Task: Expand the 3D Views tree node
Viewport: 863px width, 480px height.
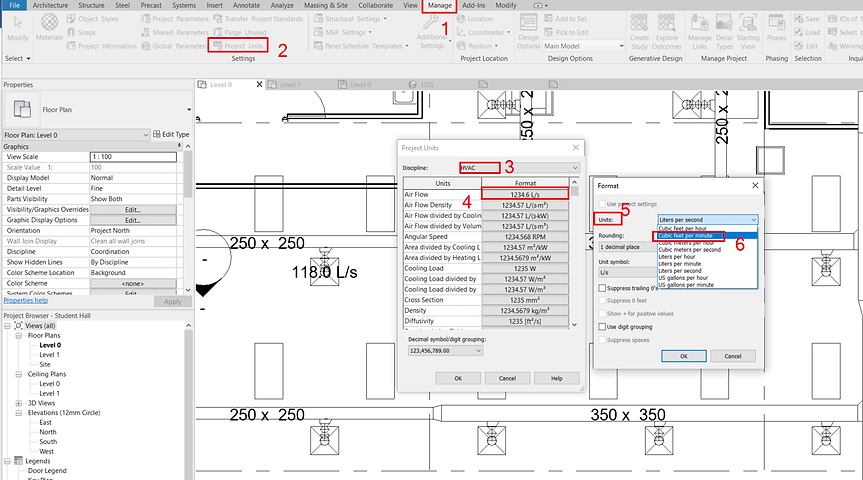Action: pyautogui.click(x=18, y=403)
